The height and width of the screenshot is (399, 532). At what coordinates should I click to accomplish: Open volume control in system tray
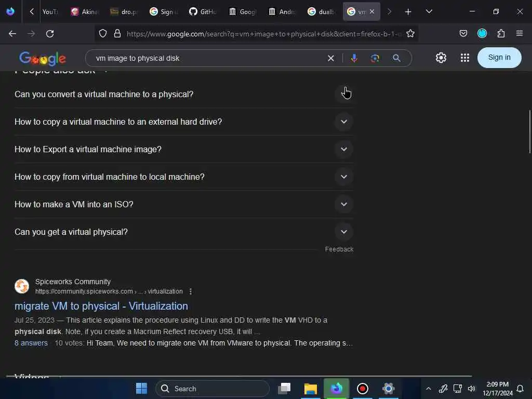coord(472,389)
